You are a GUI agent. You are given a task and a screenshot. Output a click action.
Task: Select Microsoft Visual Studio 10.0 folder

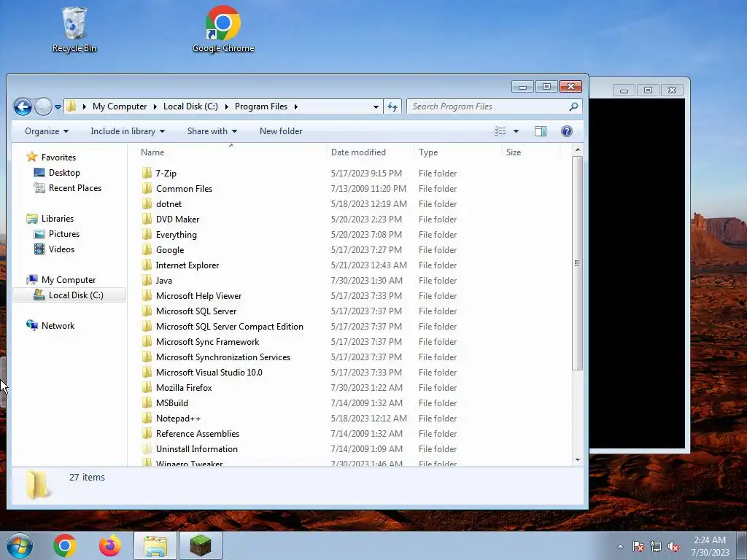209,373
